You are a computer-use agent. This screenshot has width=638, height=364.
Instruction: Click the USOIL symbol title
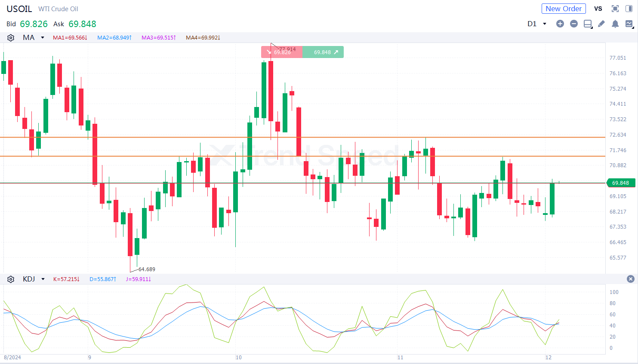coord(19,9)
